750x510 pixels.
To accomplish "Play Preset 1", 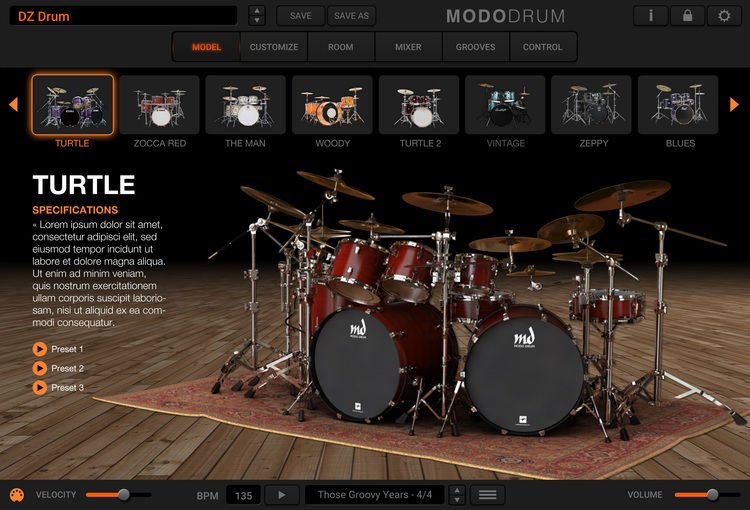I will [x=40, y=349].
